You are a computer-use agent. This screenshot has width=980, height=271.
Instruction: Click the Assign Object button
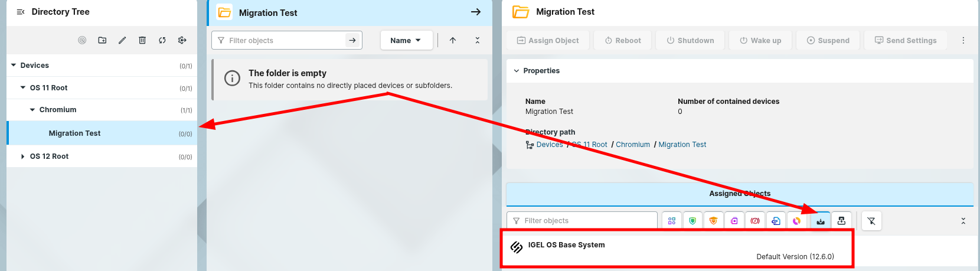click(548, 40)
